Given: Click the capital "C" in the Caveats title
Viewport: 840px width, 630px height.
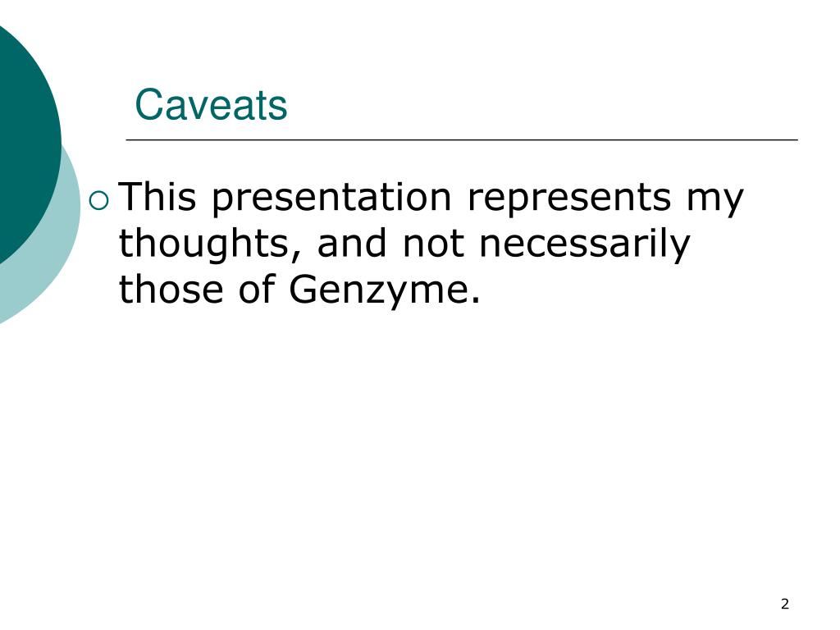Looking at the screenshot, I should (x=148, y=105).
